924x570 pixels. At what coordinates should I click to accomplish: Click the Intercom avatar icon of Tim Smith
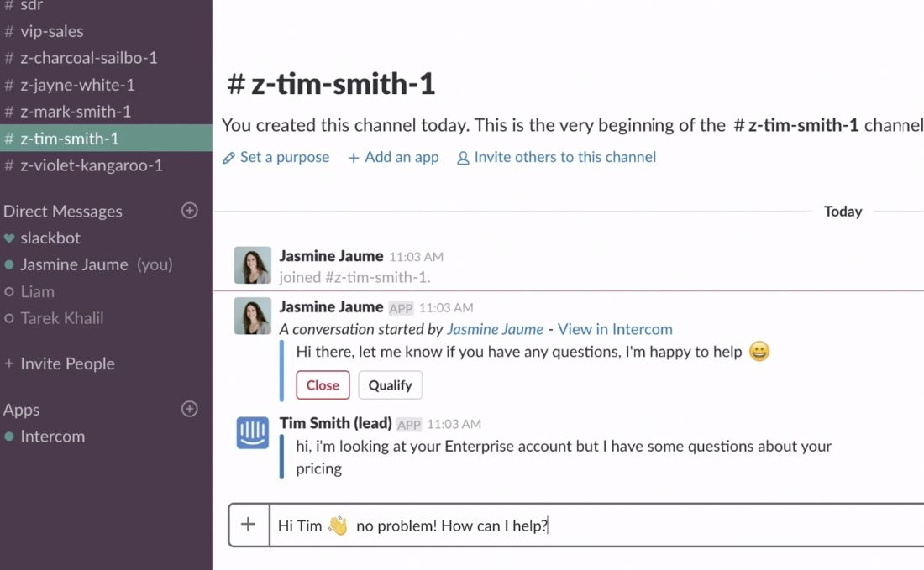coord(253,433)
